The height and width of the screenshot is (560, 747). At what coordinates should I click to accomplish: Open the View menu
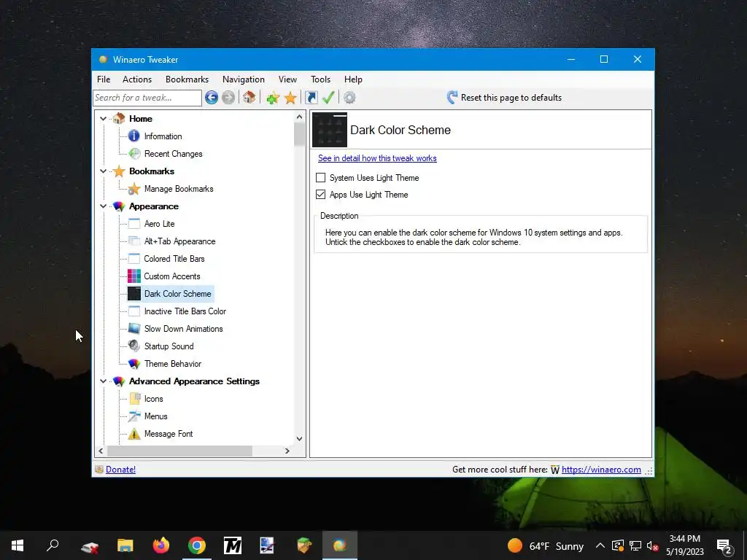[x=287, y=79]
